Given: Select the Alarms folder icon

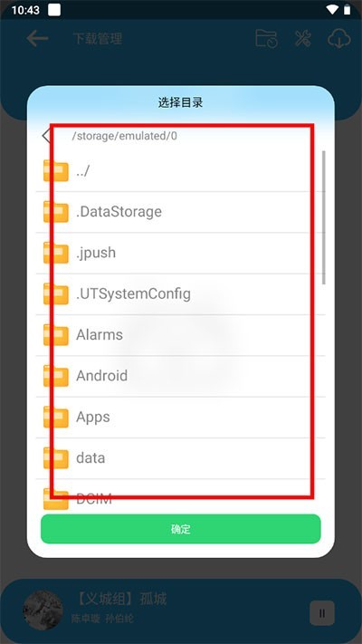Looking at the screenshot, I should point(56,335).
